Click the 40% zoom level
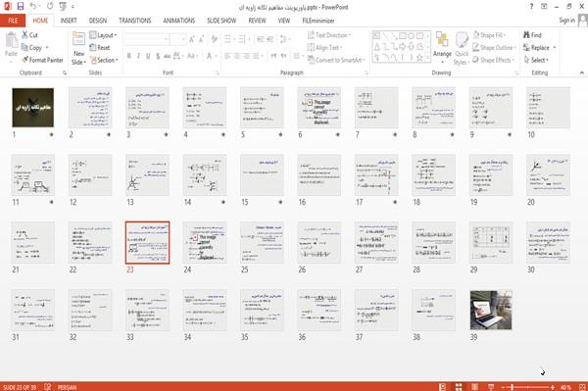 click(565, 387)
